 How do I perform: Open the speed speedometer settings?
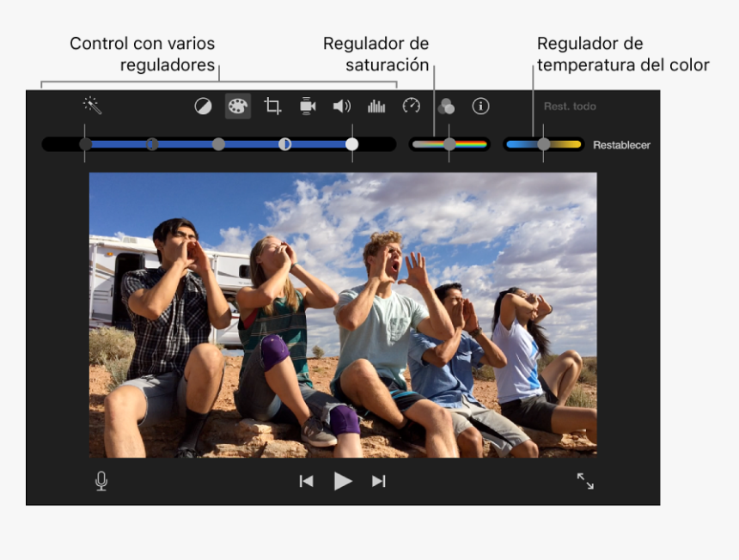pos(412,107)
